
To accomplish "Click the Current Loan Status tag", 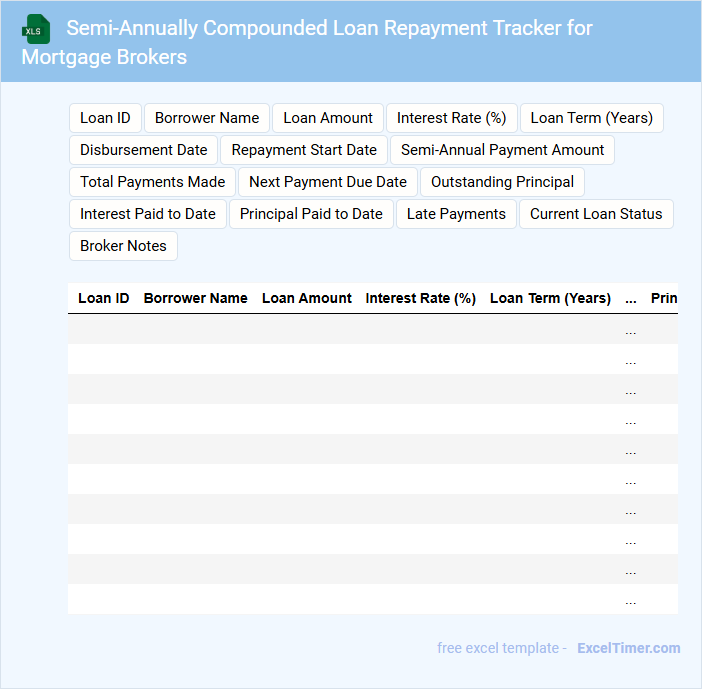I will tap(596, 214).
